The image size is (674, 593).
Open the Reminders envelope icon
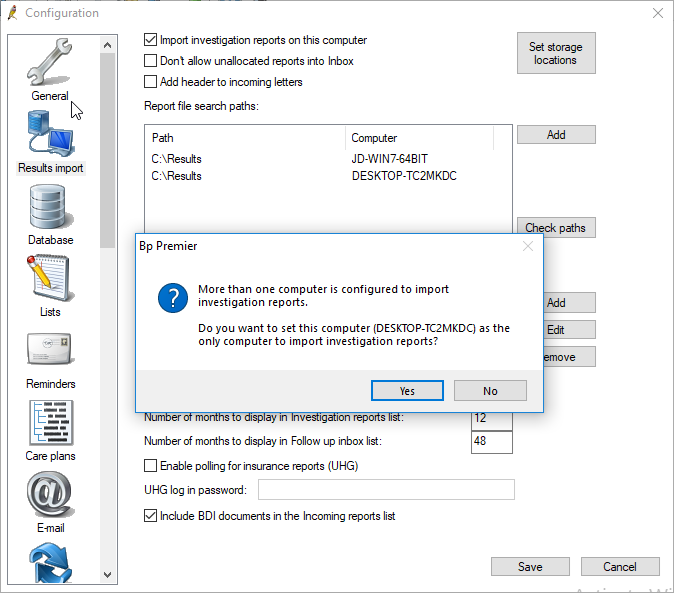pos(51,348)
